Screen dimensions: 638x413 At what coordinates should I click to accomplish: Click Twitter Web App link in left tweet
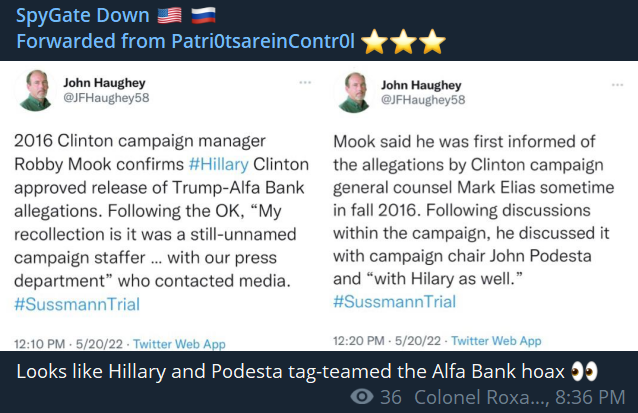click(179, 344)
